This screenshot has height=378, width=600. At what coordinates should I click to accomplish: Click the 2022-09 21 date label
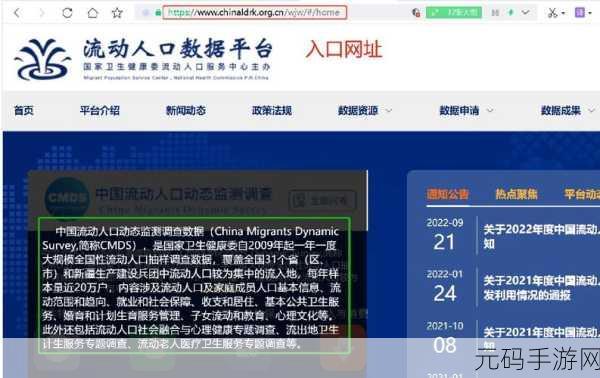pyautogui.click(x=445, y=236)
